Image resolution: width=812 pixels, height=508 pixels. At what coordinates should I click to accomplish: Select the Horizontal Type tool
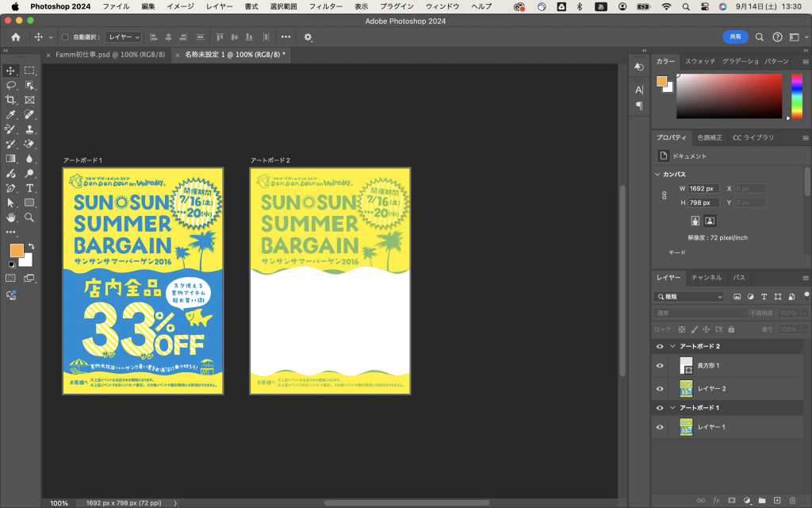click(x=29, y=188)
